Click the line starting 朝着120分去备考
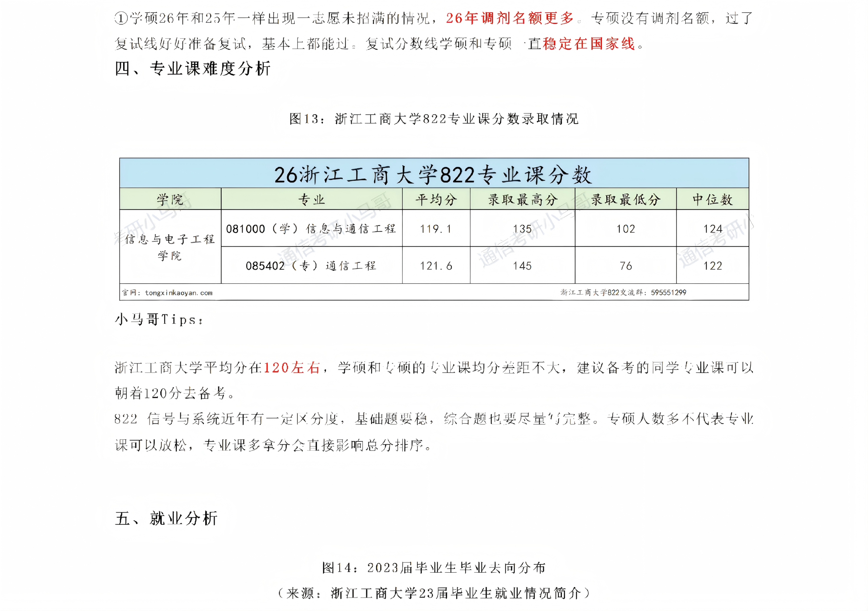The width and height of the screenshot is (868, 611). point(175,394)
